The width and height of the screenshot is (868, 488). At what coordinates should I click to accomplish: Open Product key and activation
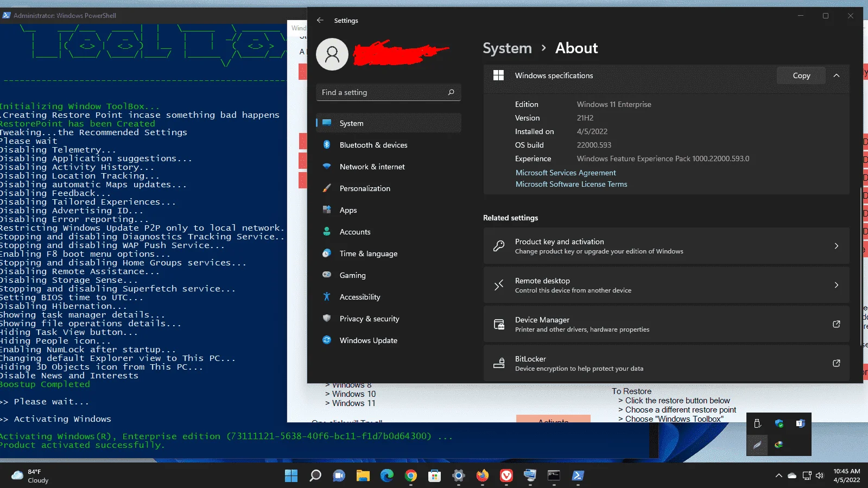click(666, 246)
